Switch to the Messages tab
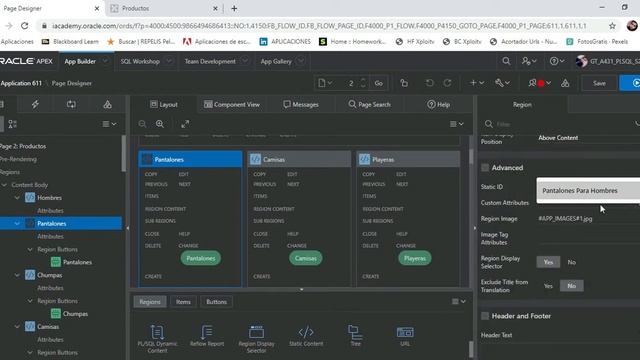The width and height of the screenshot is (640, 360). click(x=301, y=104)
